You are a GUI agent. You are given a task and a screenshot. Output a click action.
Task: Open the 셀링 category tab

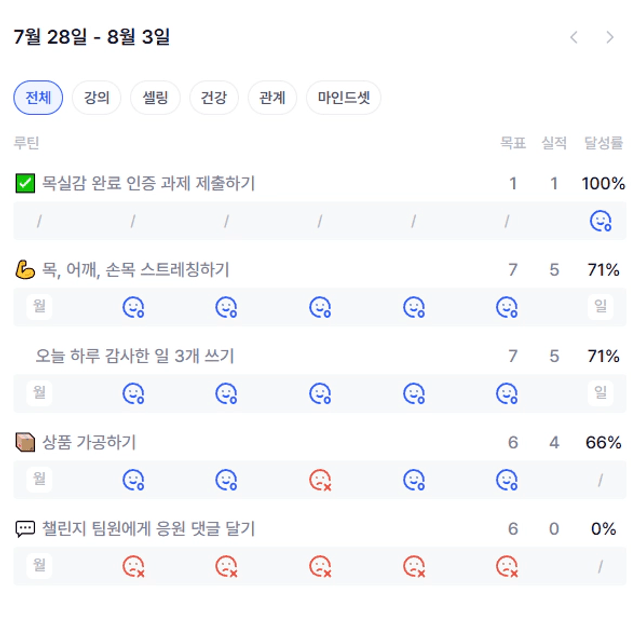pyautogui.click(x=155, y=98)
